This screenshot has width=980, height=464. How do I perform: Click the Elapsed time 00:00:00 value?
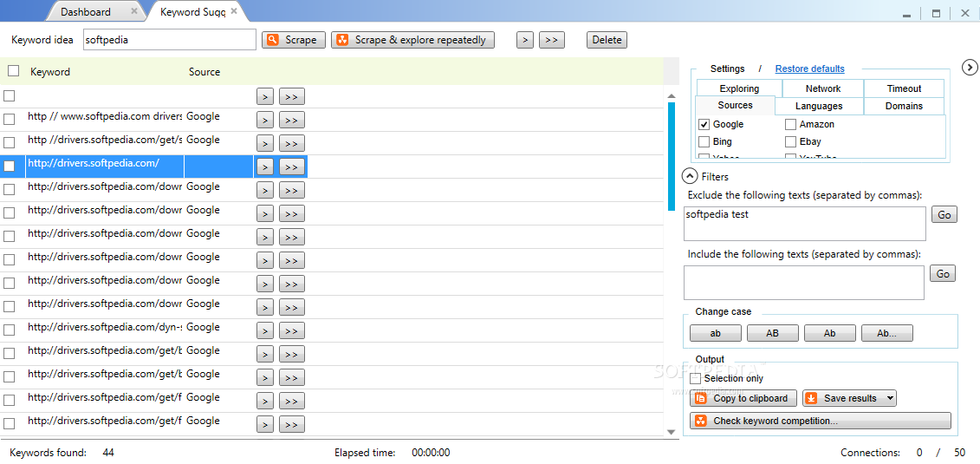(x=431, y=453)
